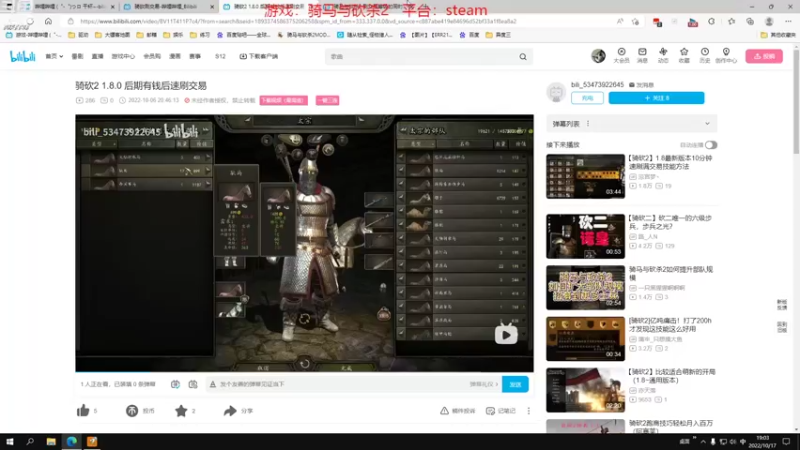Open the user avatar in the header
The width and height of the screenshot is (800, 450).
(598, 56)
